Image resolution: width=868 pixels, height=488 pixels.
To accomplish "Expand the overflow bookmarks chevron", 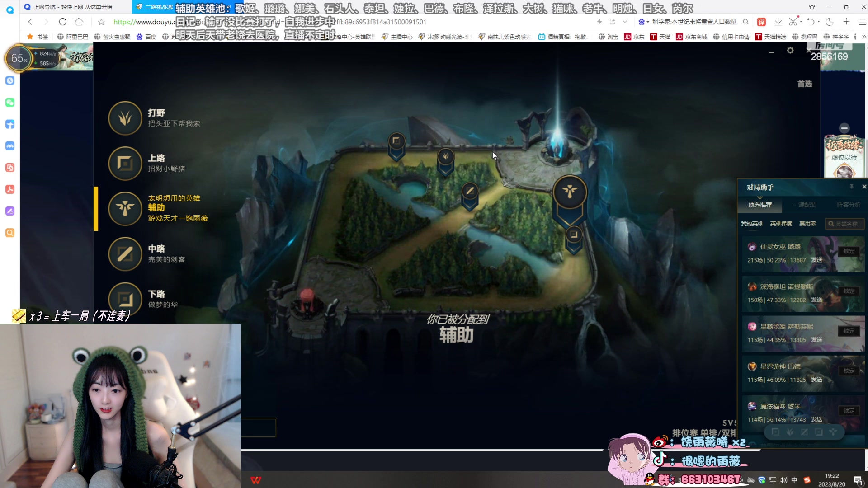I will click(x=863, y=37).
